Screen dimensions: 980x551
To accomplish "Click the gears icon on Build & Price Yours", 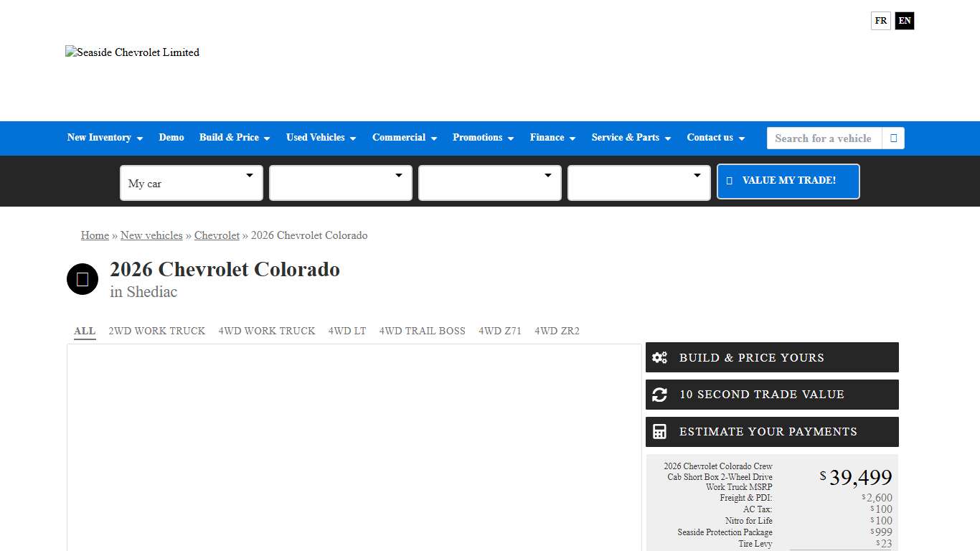I will (659, 357).
